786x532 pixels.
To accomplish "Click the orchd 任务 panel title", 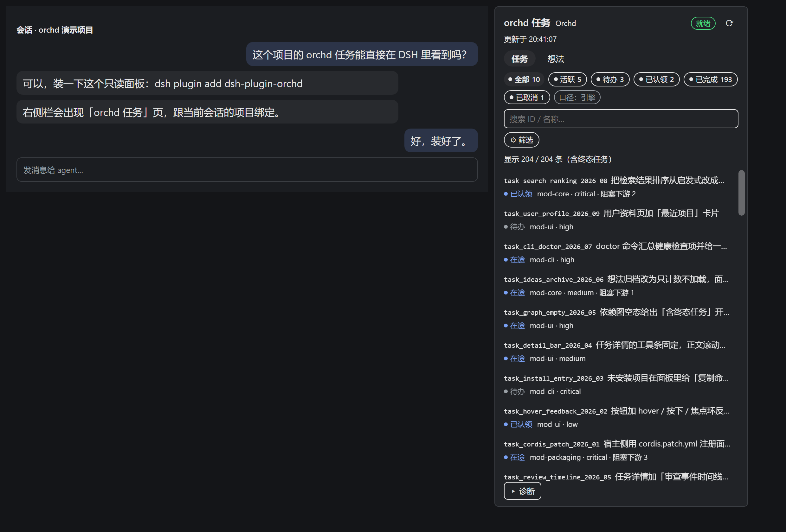I will click(x=527, y=23).
